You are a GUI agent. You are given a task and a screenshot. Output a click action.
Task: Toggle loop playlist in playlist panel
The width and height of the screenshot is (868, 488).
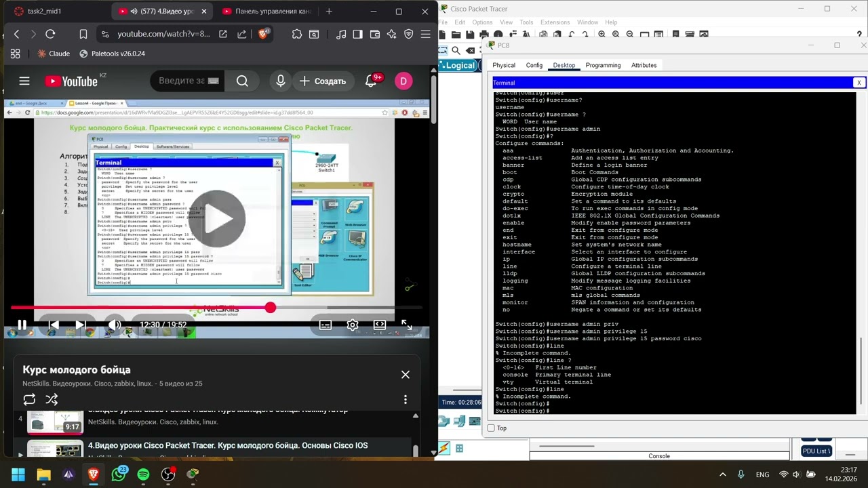tap(29, 400)
